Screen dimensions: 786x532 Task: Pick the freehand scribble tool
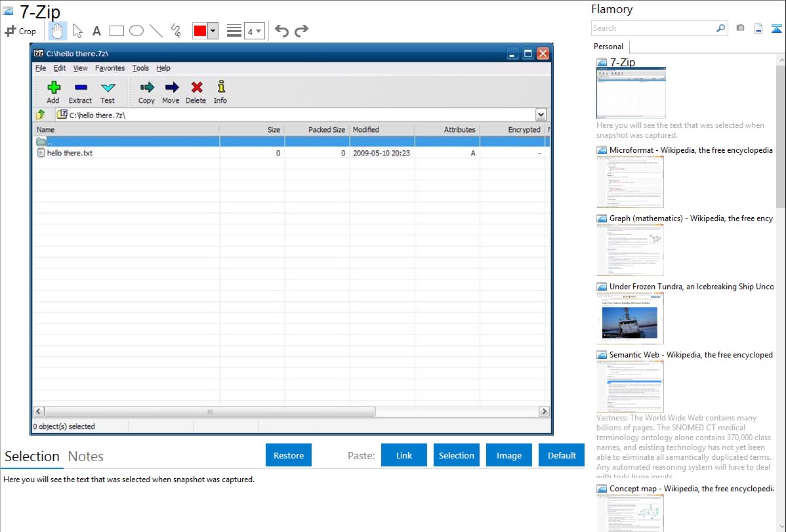[176, 31]
